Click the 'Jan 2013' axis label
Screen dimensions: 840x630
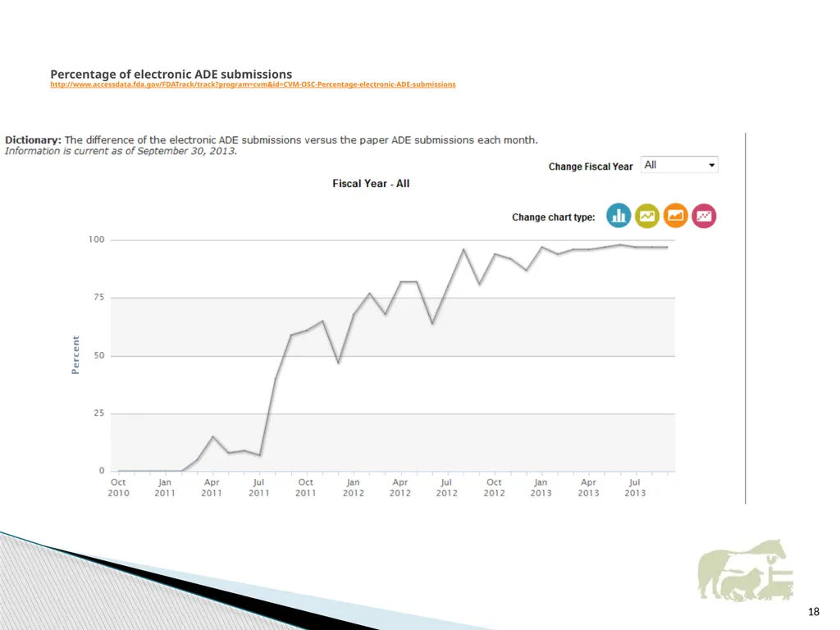(541, 487)
